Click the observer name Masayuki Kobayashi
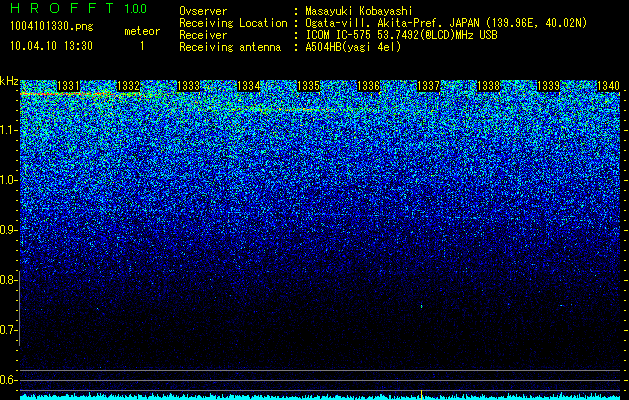The image size is (629, 400). click(359, 11)
